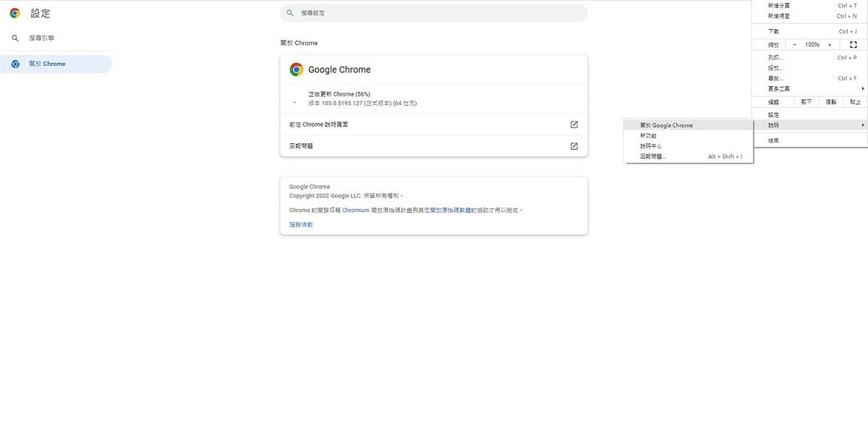Viewport: 868px width, 437px height.
Task: Open 回報問題 row in Chrome card
Action: pos(434,146)
